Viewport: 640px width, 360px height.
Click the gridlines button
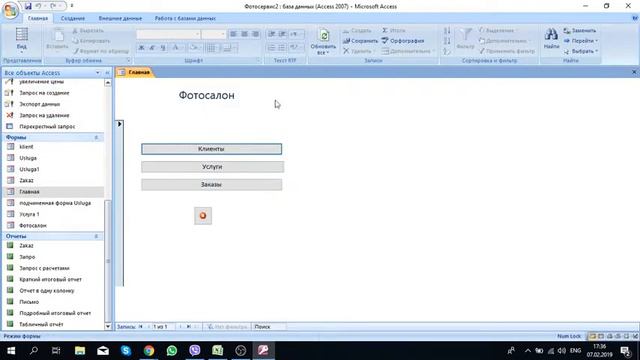point(211,48)
